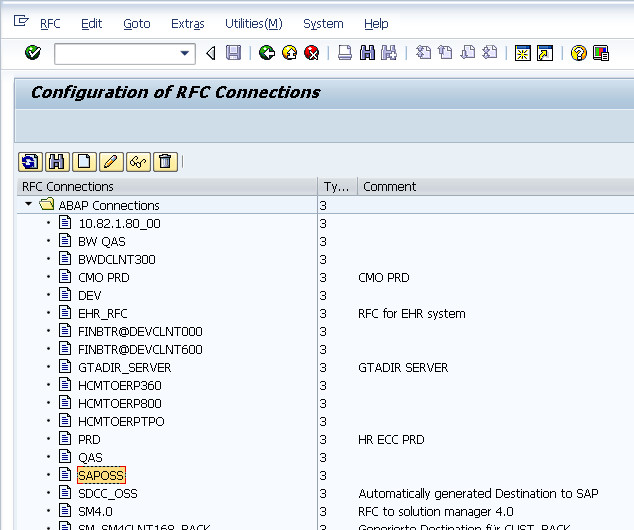Viewport: 634px width, 530px height.
Task: Click the Create New Session icon
Action: pos(522,53)
